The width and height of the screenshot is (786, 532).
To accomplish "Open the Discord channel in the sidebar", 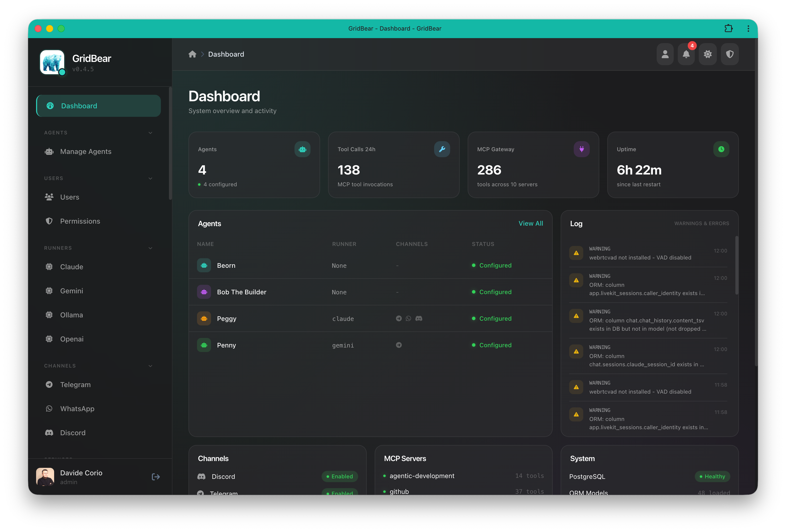I will [72, 432].
